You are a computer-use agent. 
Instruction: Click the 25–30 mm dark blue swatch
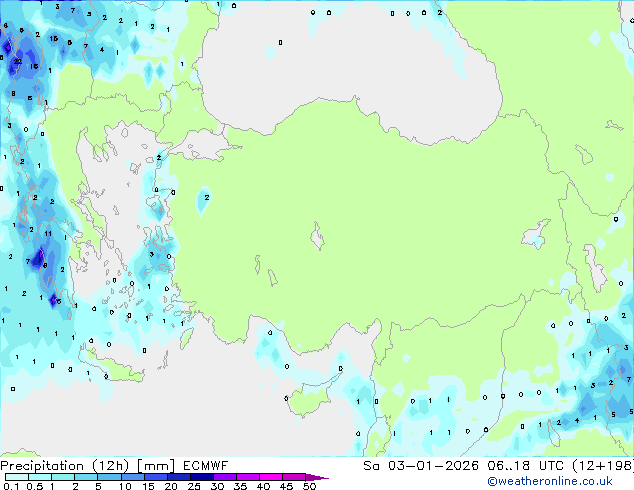[202, 477]
